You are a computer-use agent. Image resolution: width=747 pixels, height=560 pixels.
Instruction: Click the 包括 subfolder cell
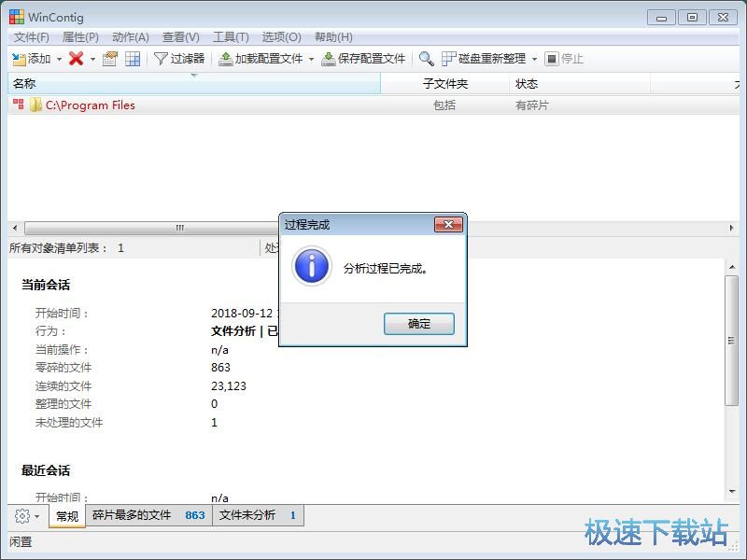(444, 105)
